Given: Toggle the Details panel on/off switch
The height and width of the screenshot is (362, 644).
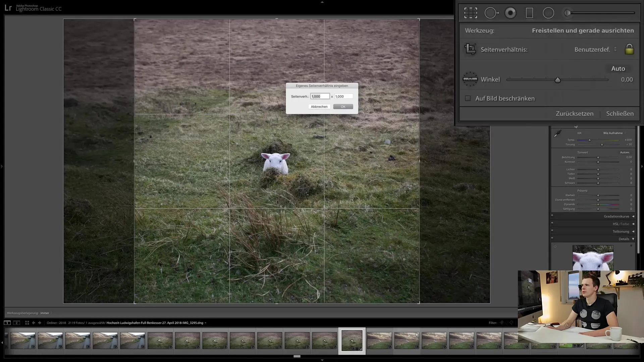Looking at the screenshot, I should [552, 238].
